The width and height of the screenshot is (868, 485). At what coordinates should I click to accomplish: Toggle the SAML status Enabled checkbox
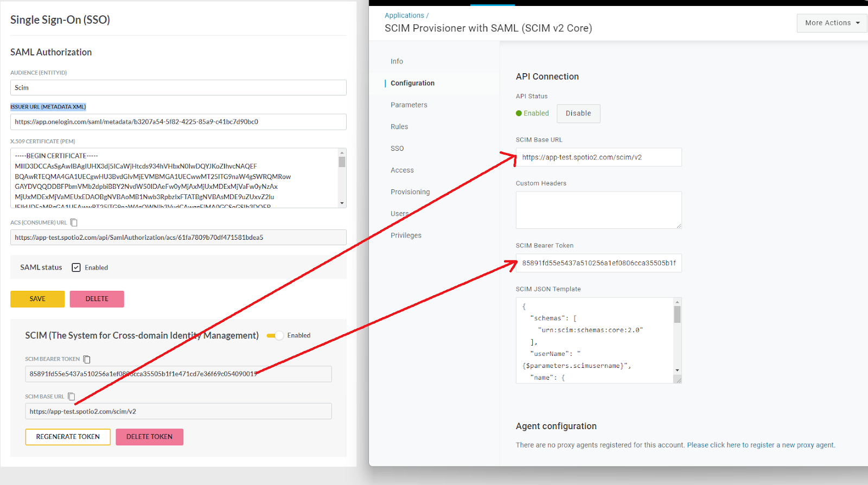point(76,267)
